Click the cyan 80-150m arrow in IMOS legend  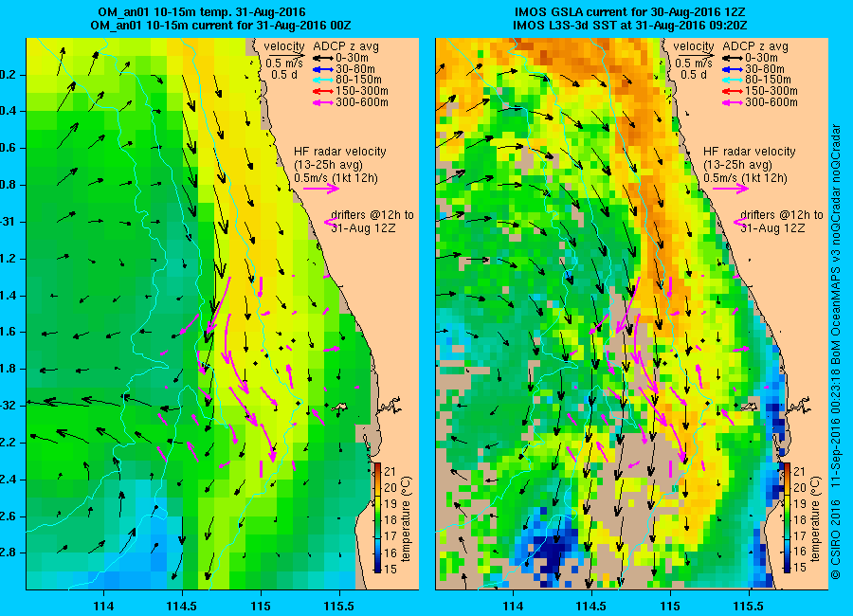coord(733,80)
